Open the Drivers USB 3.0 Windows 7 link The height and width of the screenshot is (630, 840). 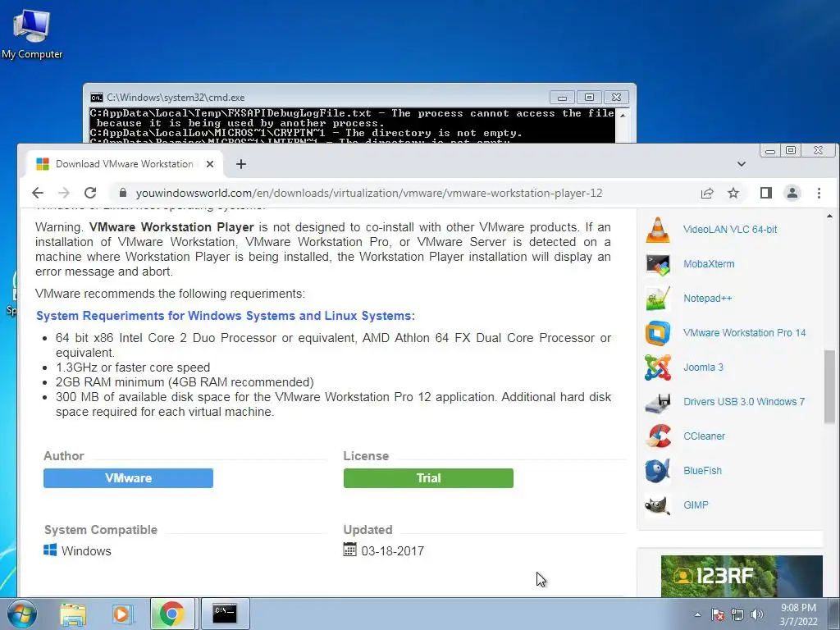(743, 402)
